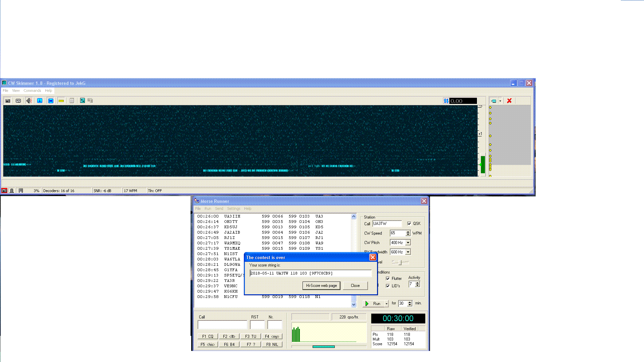The width and height of the screenshot is (644, 362).
Task: Click the radio start icon in Skimmer toolbar
Action: 8,101
